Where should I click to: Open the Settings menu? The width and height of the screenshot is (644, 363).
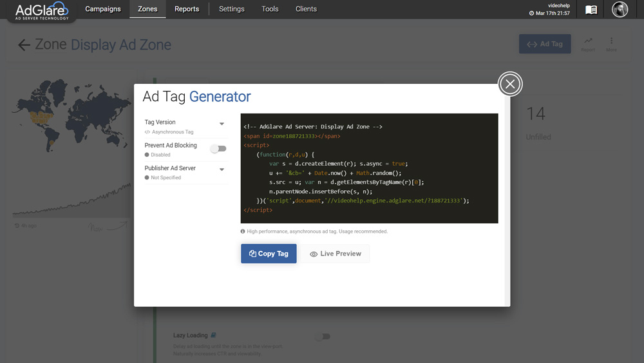click(x=232, y=9)
